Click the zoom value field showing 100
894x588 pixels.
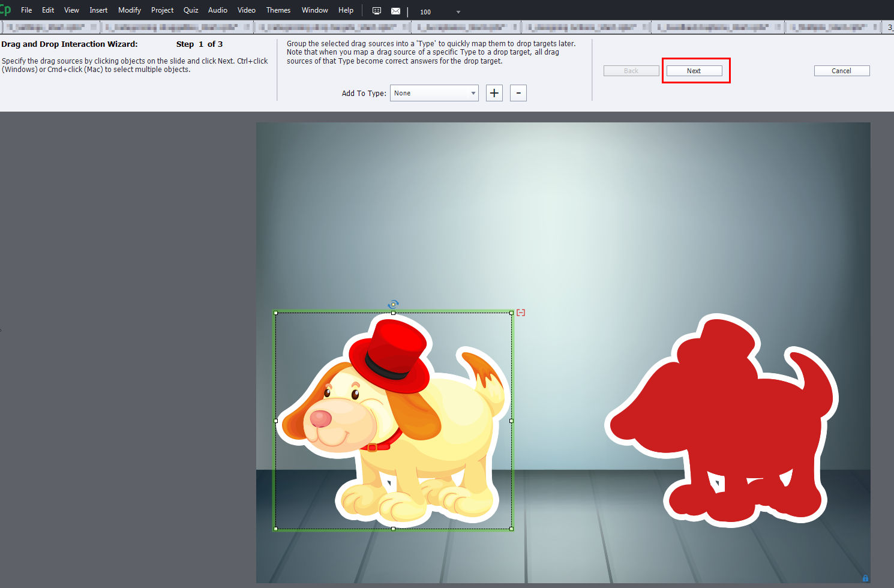[x=426, y=11]
